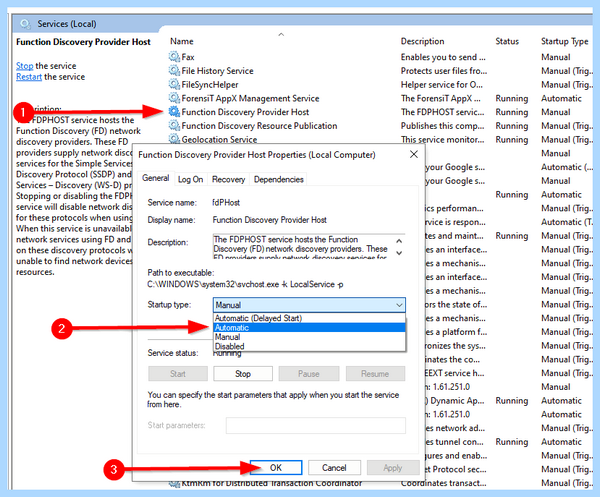Sort by the Status column header
Screen dimensions: 600x497
tap(507, 41)
